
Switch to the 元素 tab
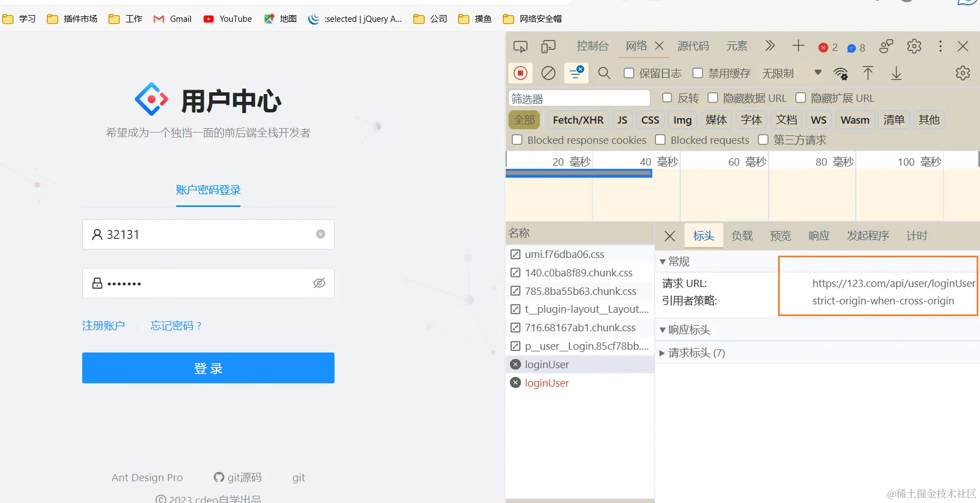point(737,46)
